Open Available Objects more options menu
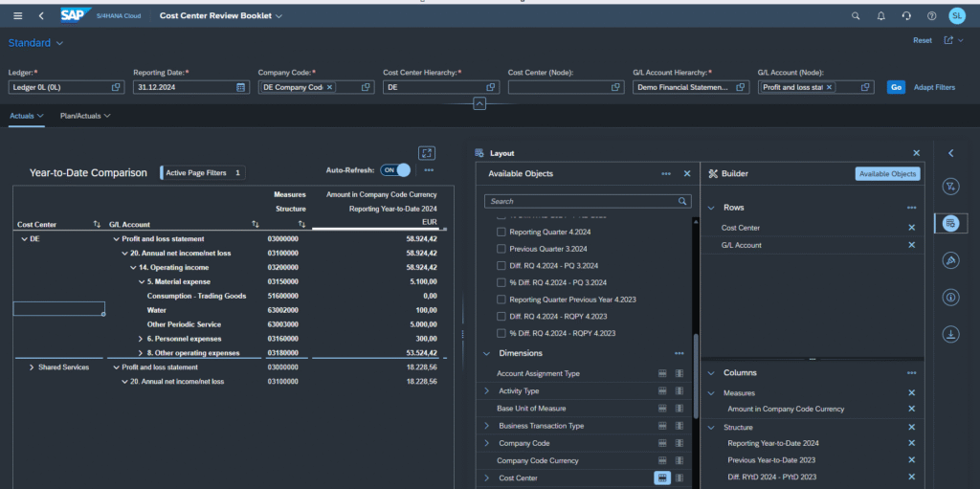The image size is (980, 489). (666, 174)
